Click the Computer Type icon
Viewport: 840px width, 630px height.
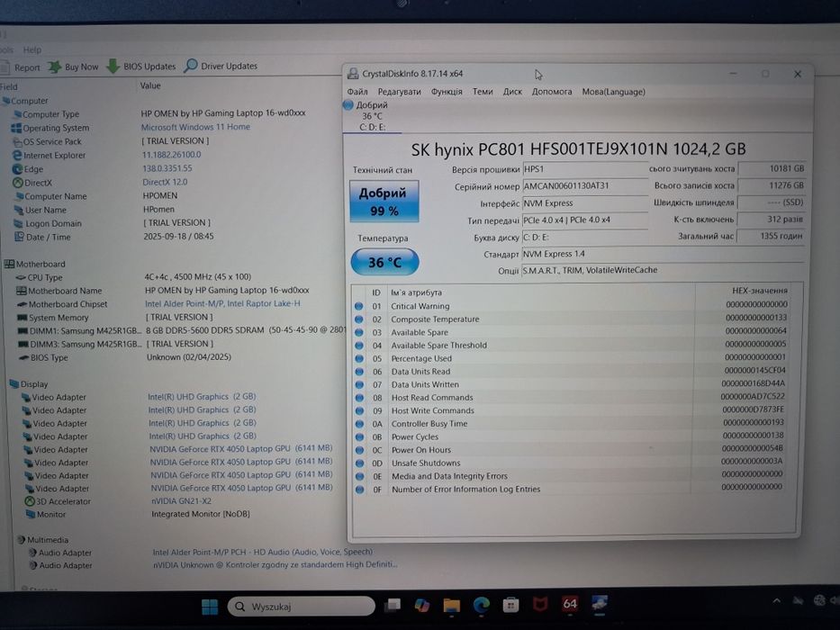[17, 114]
